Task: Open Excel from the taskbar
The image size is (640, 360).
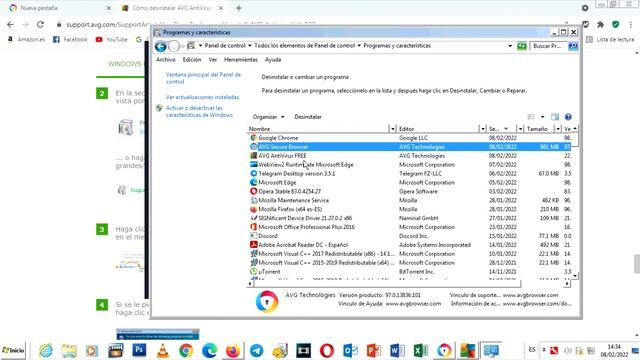Action: coord(420,351)
